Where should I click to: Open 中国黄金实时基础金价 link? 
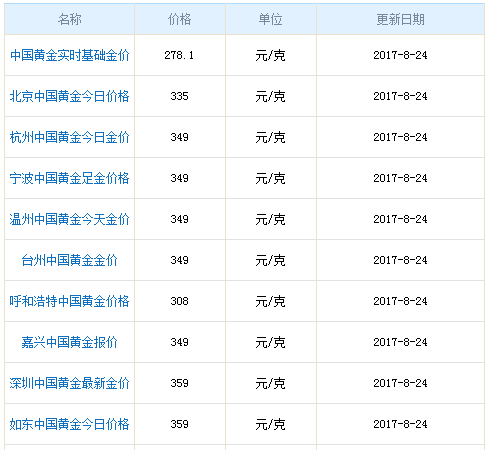[70, 55]
